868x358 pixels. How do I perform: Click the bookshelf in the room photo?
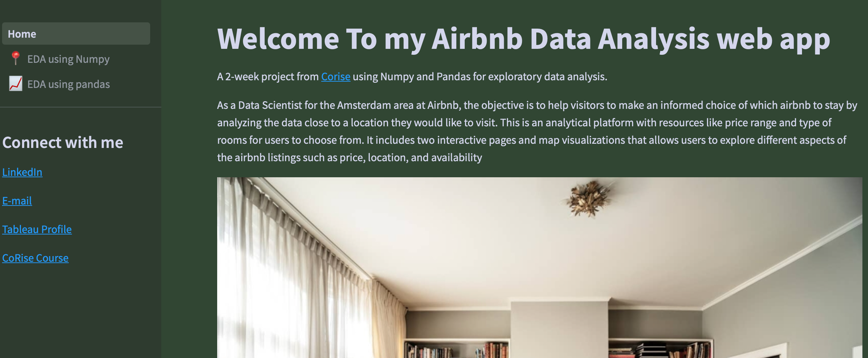click(457, 349)
